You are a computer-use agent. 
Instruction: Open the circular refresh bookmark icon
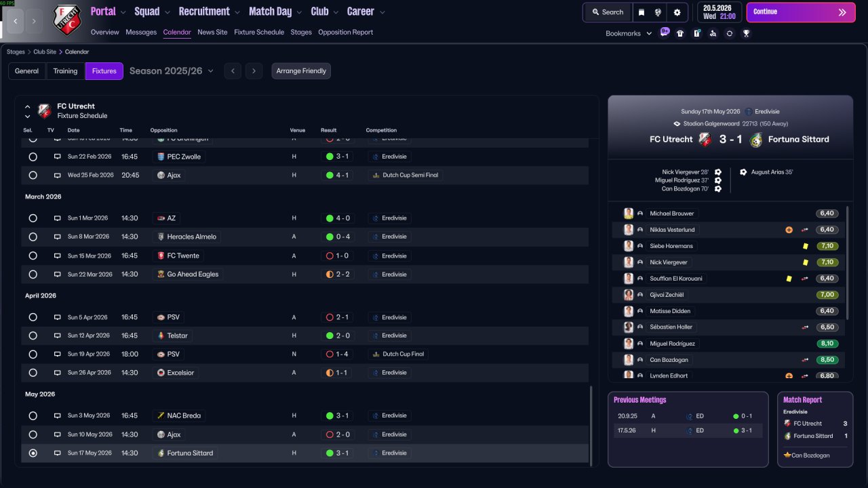[729, 33]
